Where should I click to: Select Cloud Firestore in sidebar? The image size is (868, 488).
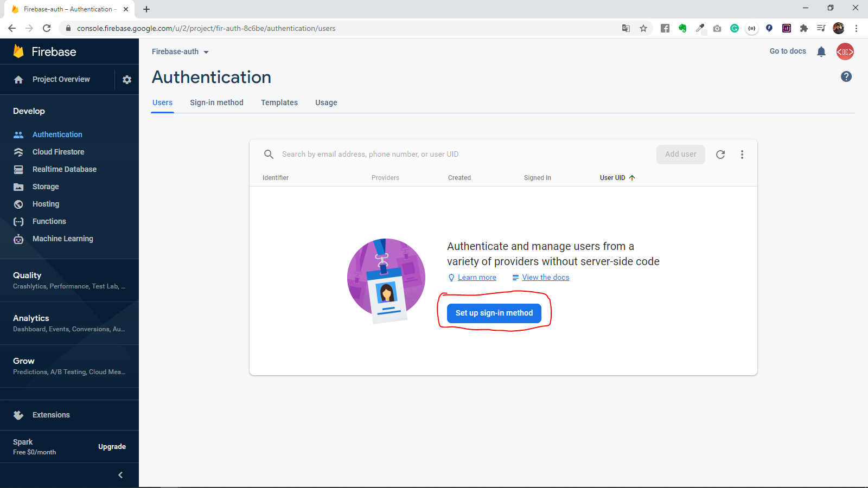coord(58,152)
